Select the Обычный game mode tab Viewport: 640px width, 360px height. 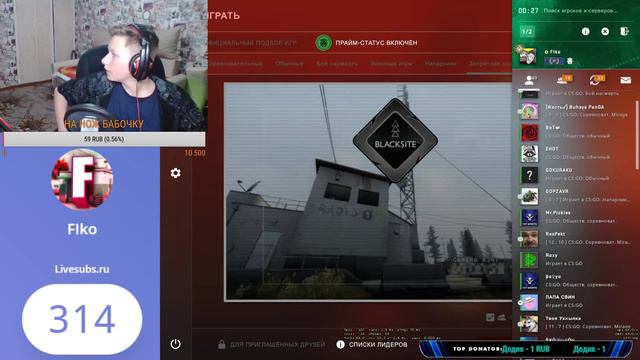(x=289, y=64)
